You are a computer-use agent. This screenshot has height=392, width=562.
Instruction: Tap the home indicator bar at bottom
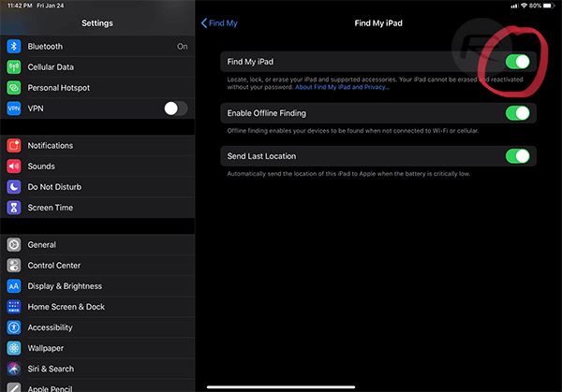(281, 387)
